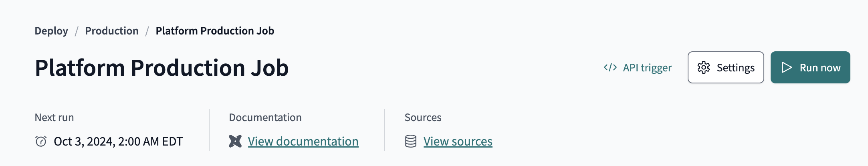Click the database icon beside View sources
This screenshot has height=166, width=868.
tap(411, 141)
